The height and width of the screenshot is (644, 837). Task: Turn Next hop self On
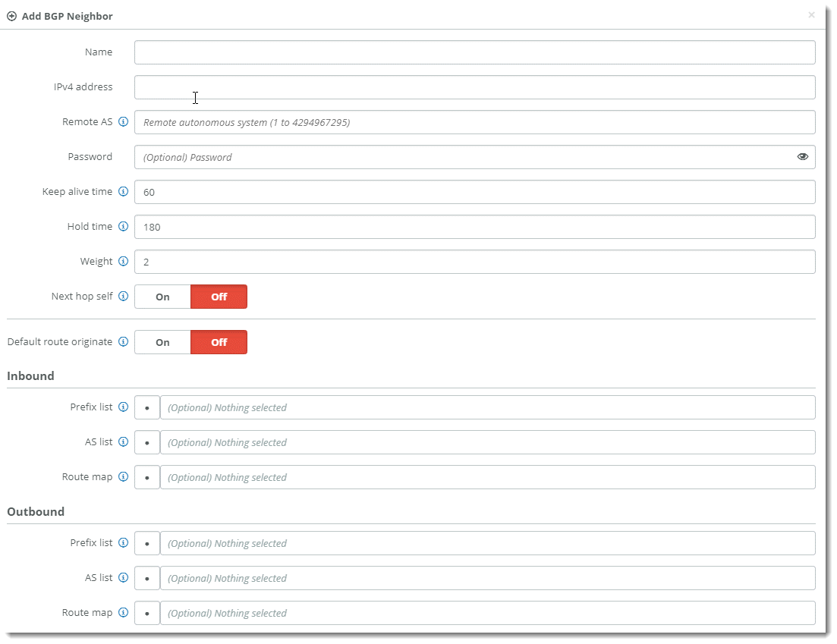point(162,297)
